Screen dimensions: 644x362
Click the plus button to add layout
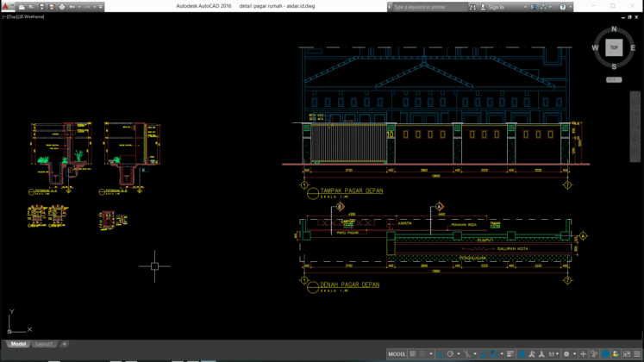(x=64, y=344)
